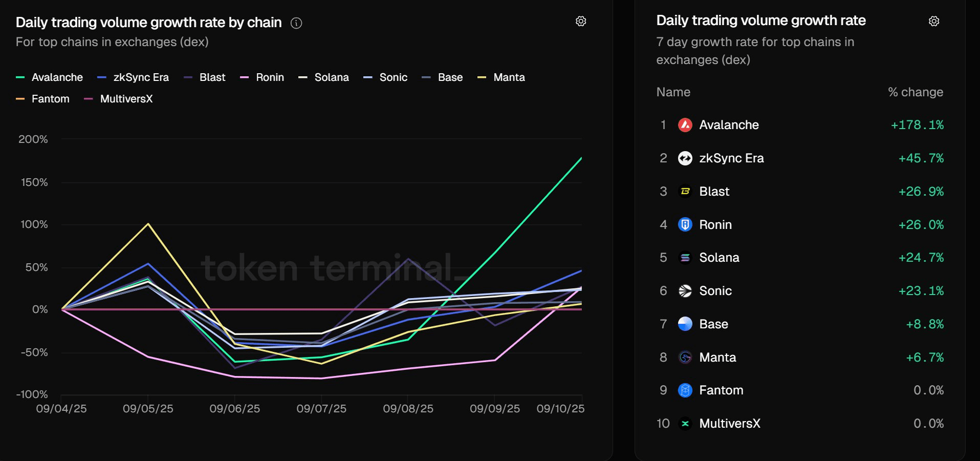Image resolution: width=980 pixels, height=461 pixels.
Task: Click the +8.8% value for Base
Action: pyautogui.click(x=925, y=324)
